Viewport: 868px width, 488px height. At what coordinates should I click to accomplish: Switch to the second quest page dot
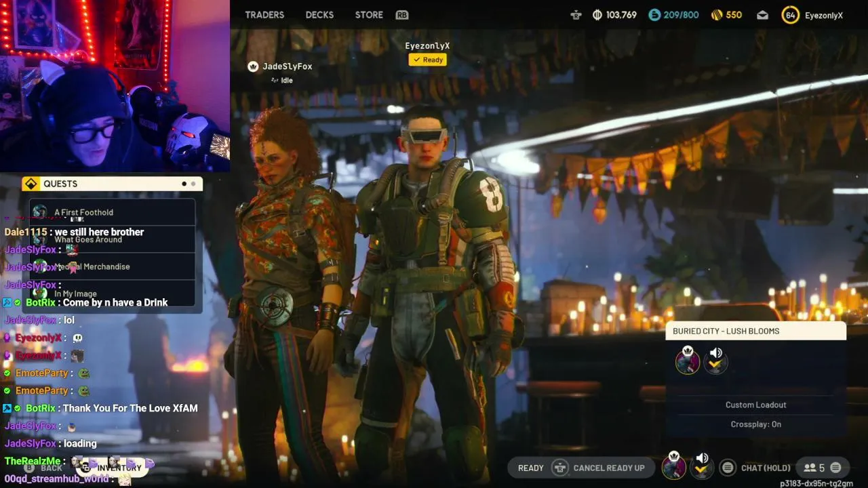point(193,184)
